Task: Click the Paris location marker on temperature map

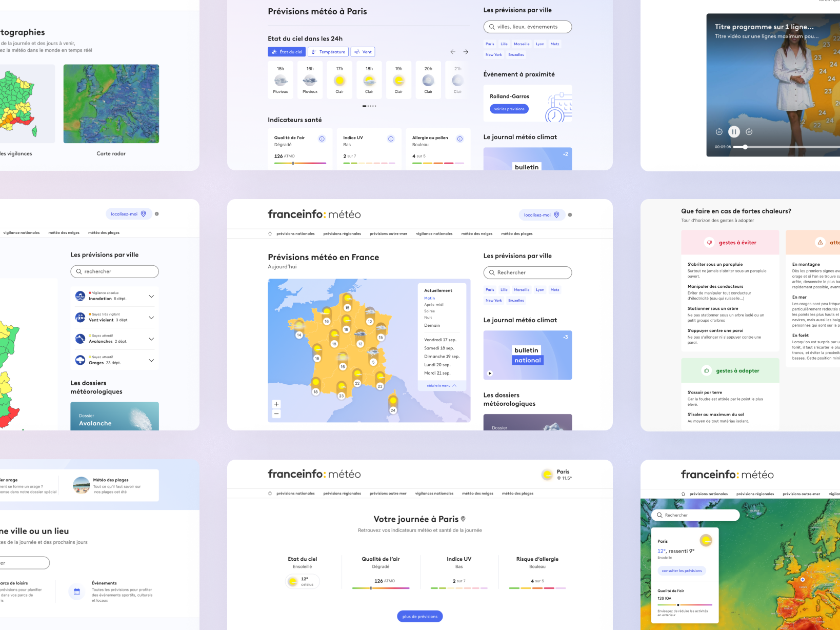Action: tap(803, 579)
